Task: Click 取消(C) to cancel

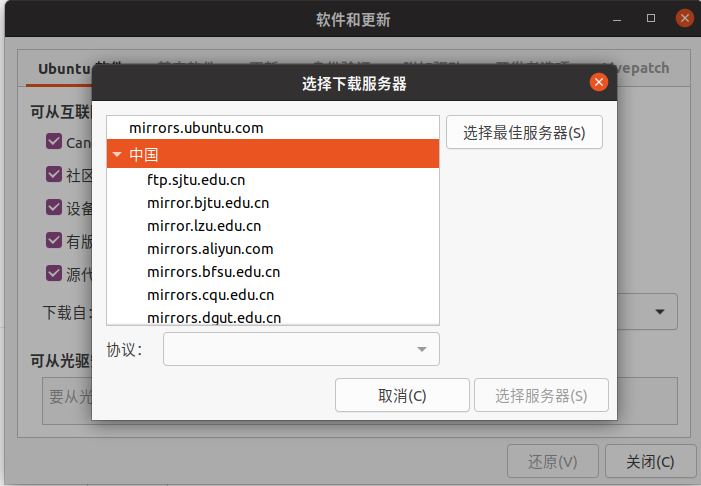Action: click(x=402, y=395)
